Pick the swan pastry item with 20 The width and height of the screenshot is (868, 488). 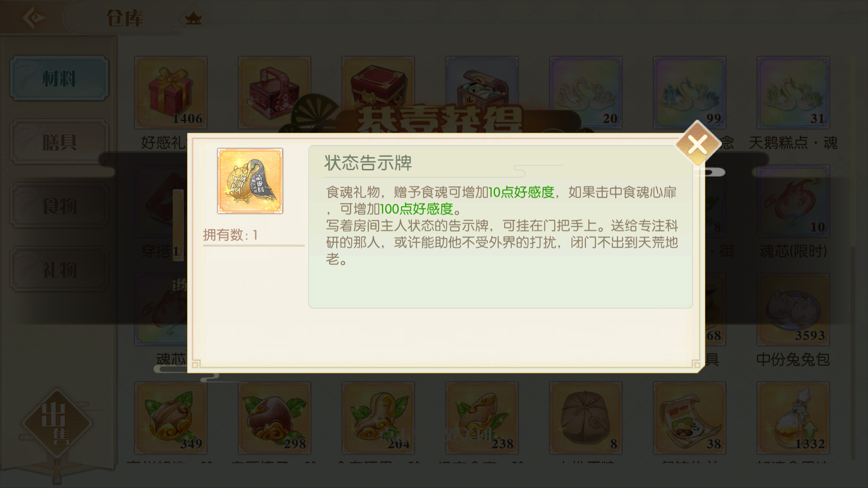tap(585, 93)
